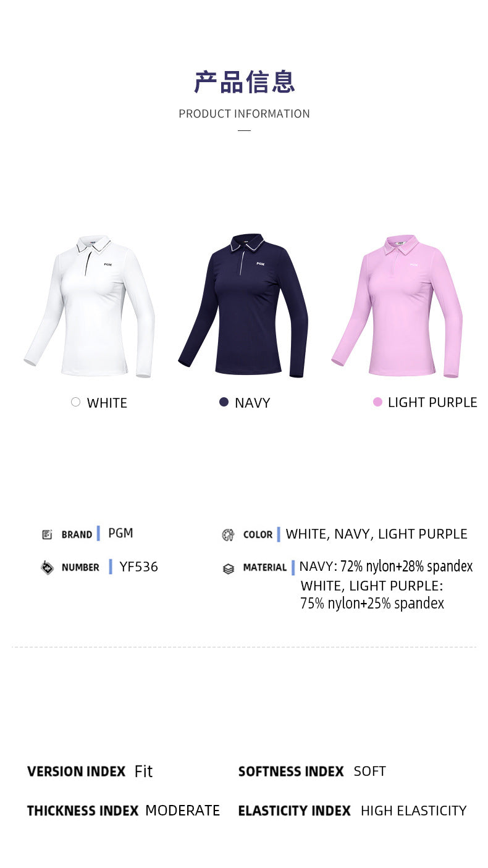Click the WHITE color label
488x868 pixels.
click(x=107, y=403)
